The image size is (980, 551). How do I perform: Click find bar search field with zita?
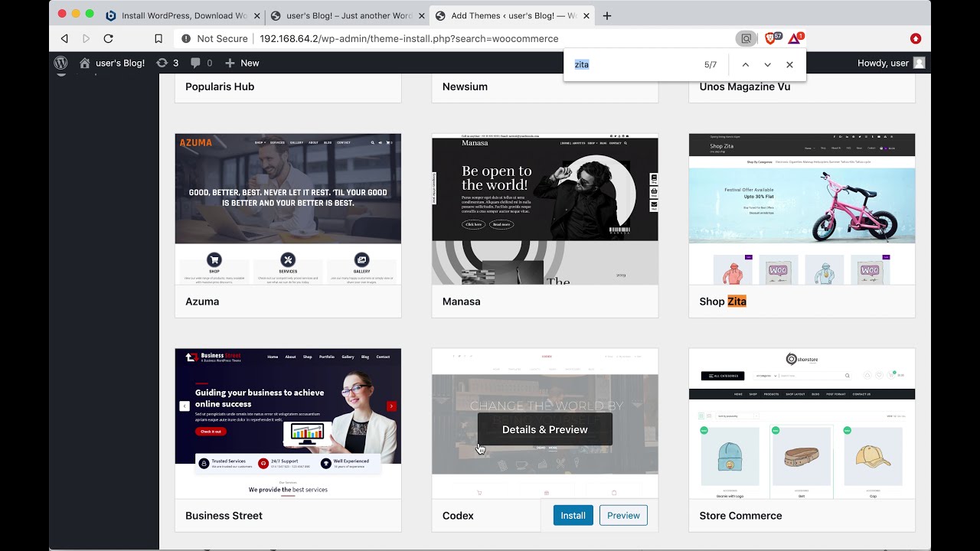[x=635, y=65]
